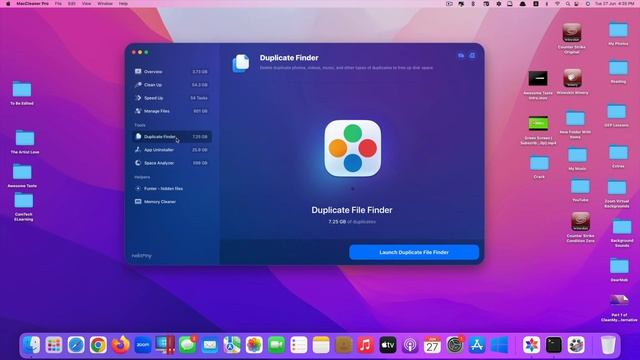Viewport: 640px width, 360px height.
Task: Open the View menu
Action: (87, 4)
